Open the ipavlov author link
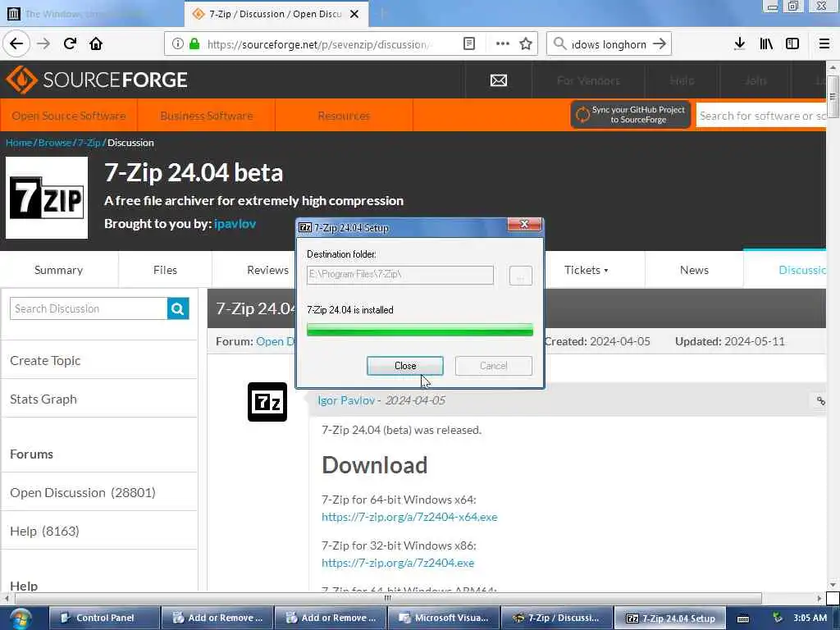Screen dimensions: 840x630 235,224
